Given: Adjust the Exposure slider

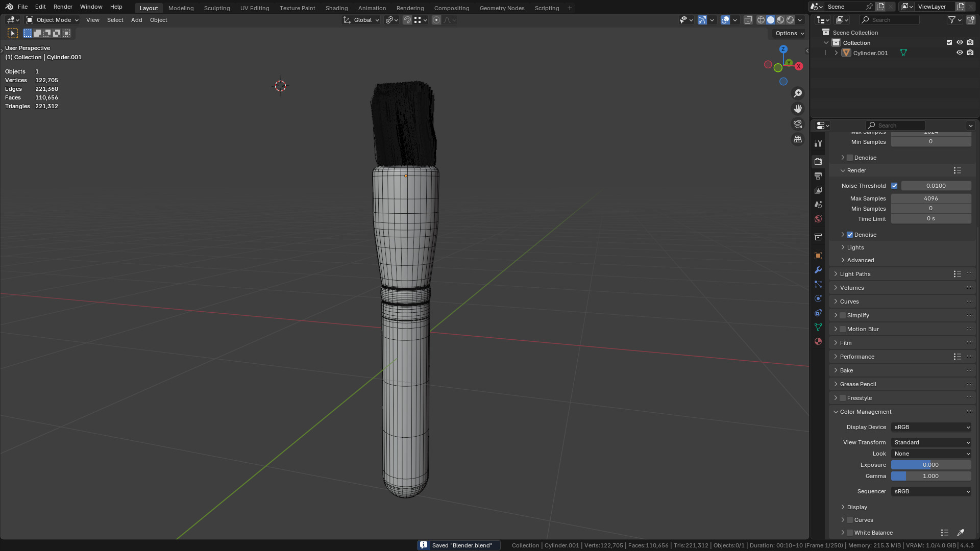Looking at the screenshot, I should [932, 465].
